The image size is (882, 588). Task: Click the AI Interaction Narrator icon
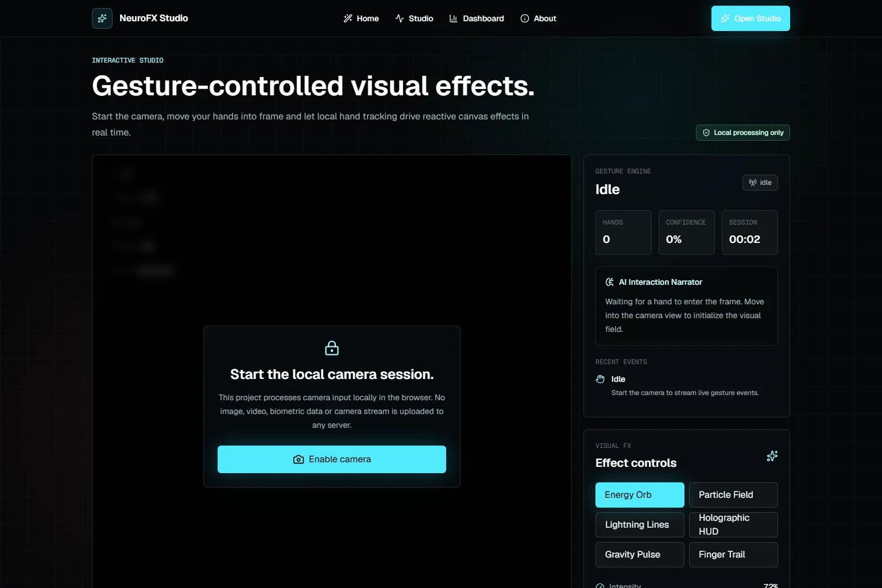pos(610,282)
